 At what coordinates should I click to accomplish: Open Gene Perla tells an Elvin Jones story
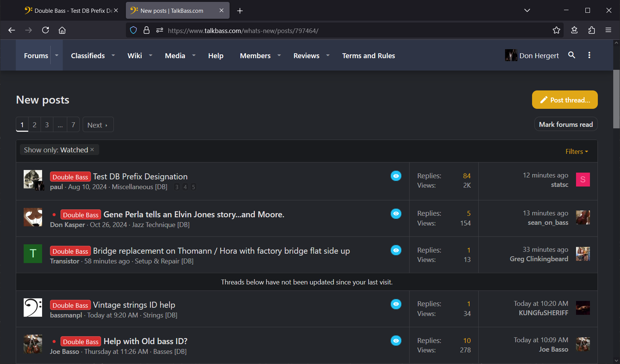pyautogui.click(x=194, y=214)
